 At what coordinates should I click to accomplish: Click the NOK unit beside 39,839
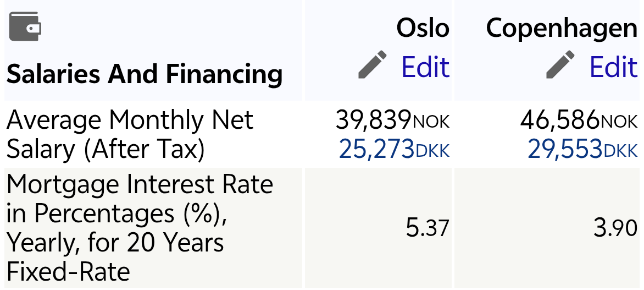[431, 122]
